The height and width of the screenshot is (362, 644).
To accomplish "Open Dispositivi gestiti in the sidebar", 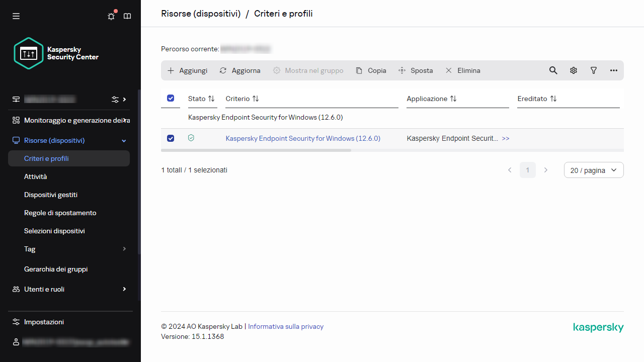I will pos(51,195).
